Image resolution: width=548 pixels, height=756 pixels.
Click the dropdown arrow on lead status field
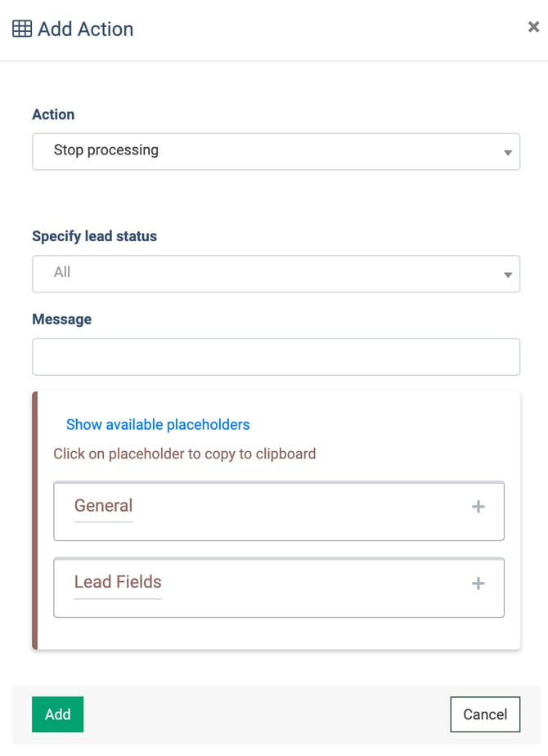tap(507, 274)
